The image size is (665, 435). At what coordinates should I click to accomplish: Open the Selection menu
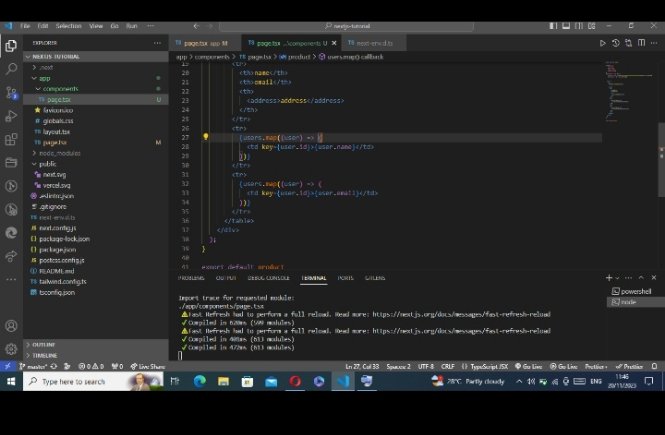(69, 26)
